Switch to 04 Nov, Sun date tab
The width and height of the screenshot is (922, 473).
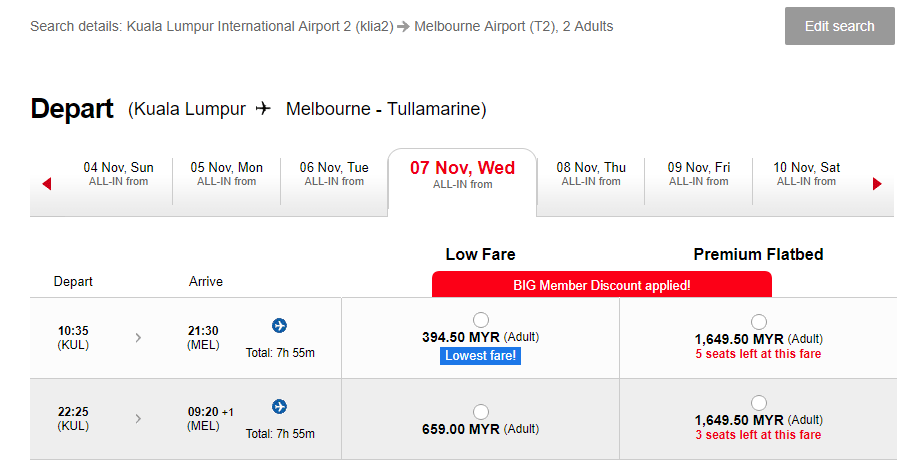[118, 174]
